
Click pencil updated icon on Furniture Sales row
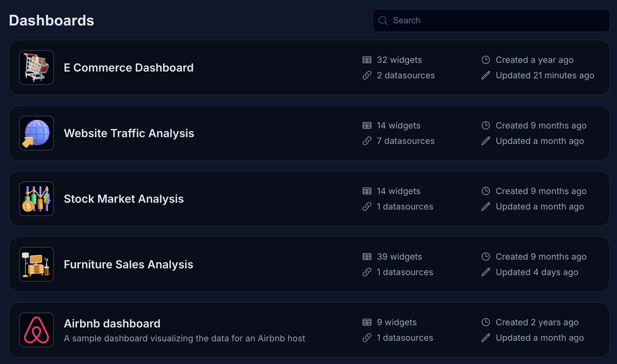(x=486, y=272)
